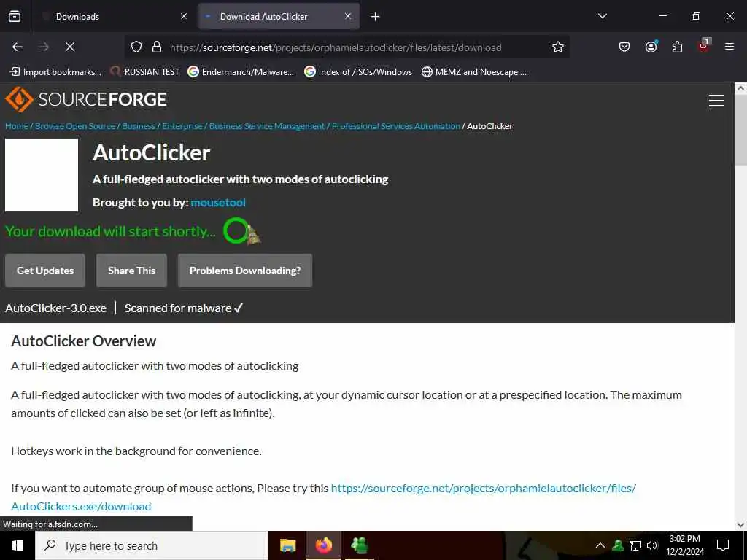Click the uBlock Origin extension icon
Image resolution: width=747 pixels, height=560 pixels.
(x=704, y=46)
